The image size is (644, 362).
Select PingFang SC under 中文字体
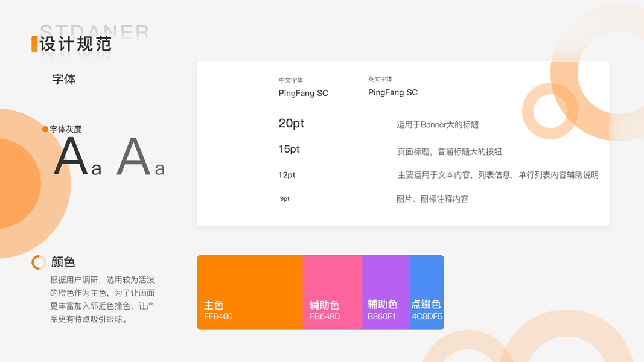click(x=303, y=93)
